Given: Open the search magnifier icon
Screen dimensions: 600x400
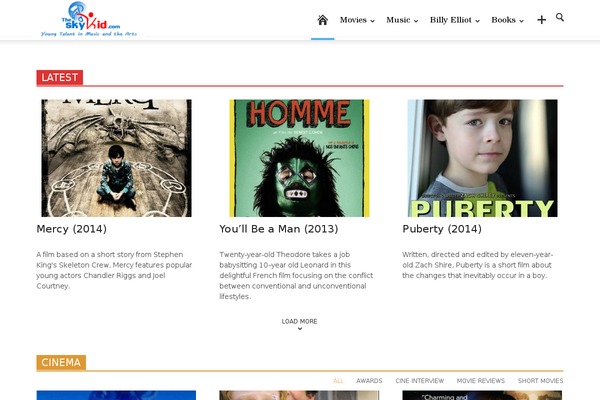Looking at the screenshot, I should [x=560, y=17].
